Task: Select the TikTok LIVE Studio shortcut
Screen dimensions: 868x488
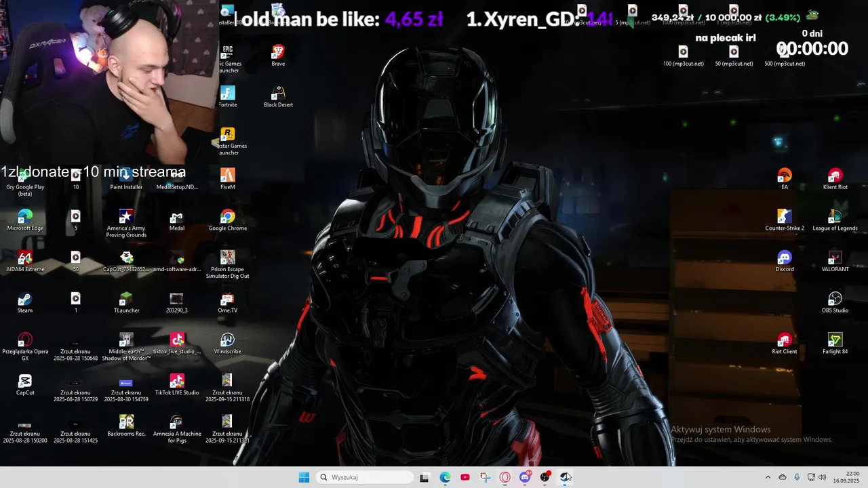Action: click(x=177, y=385)
